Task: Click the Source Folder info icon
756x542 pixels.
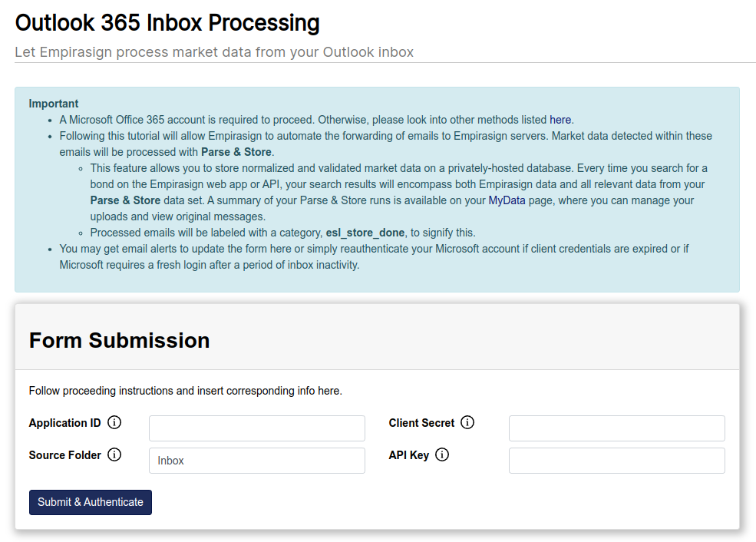Action: coord(114,454)
